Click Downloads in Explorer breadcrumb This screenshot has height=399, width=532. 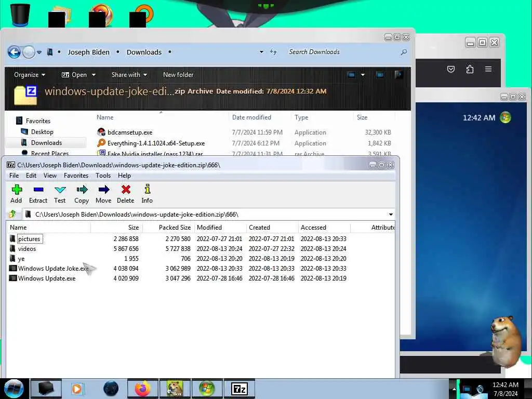click(x=144, y=52)
